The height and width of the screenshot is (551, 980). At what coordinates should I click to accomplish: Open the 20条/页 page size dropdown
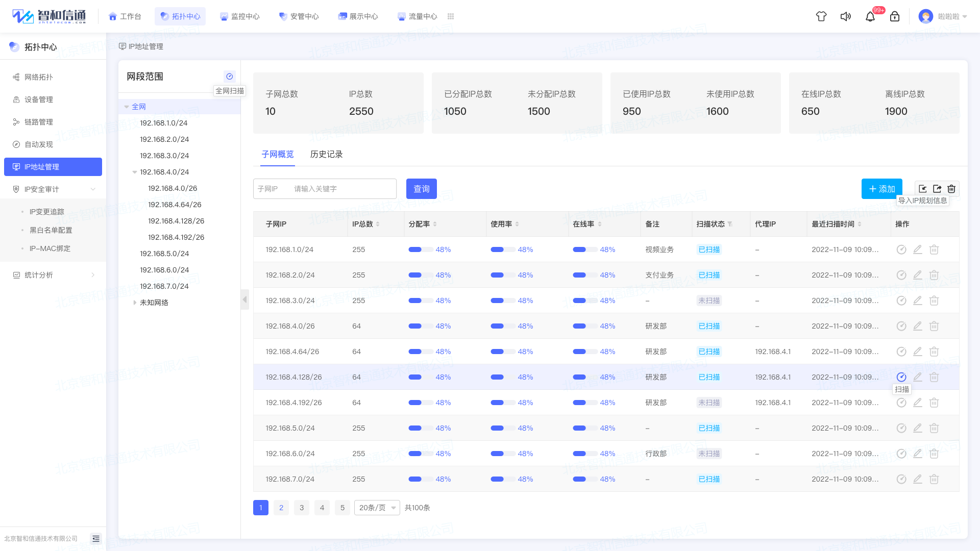coord(377,508)
